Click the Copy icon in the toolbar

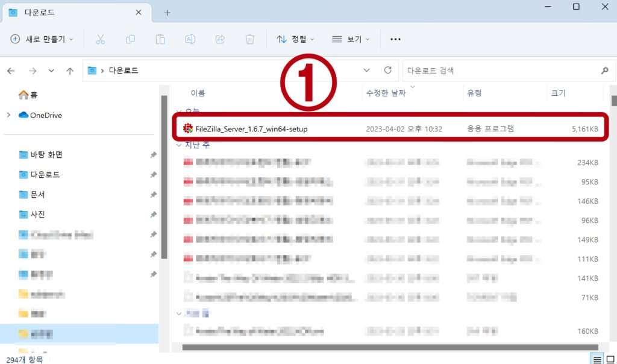pyautogui.click(x=130, y=39)
